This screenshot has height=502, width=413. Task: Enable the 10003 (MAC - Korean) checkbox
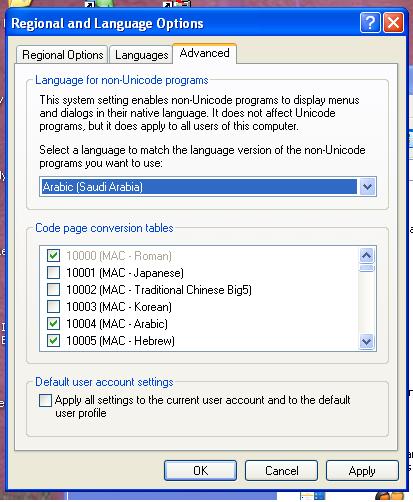click(53, 307)
